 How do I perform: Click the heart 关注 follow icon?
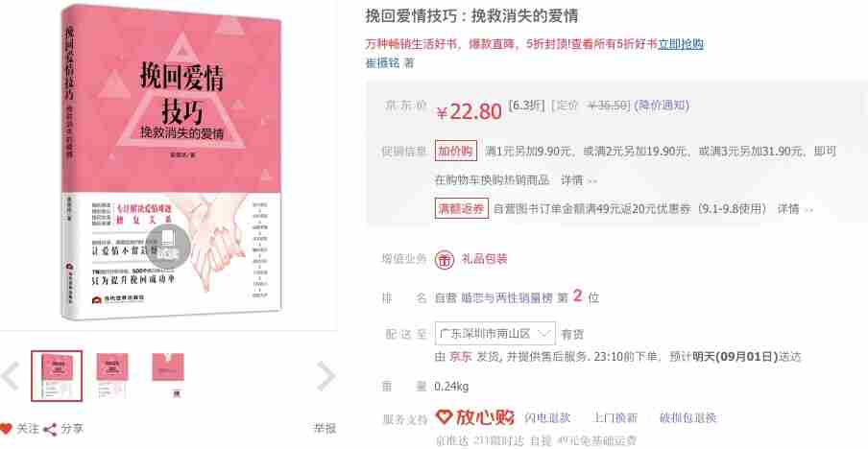[6, 429]
